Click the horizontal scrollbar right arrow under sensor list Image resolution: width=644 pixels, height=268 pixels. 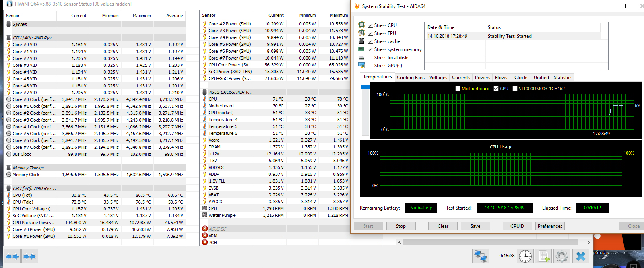point(588,242)
